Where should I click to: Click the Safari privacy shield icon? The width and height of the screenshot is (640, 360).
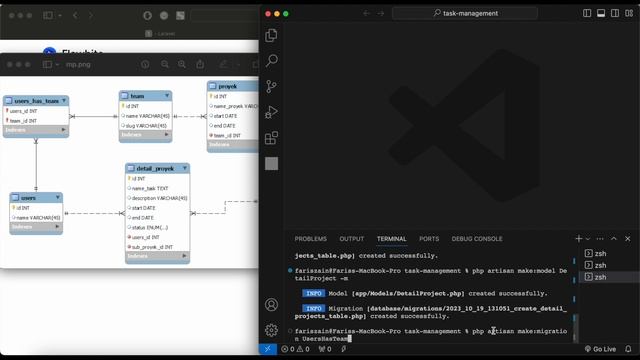coord(147,16)
